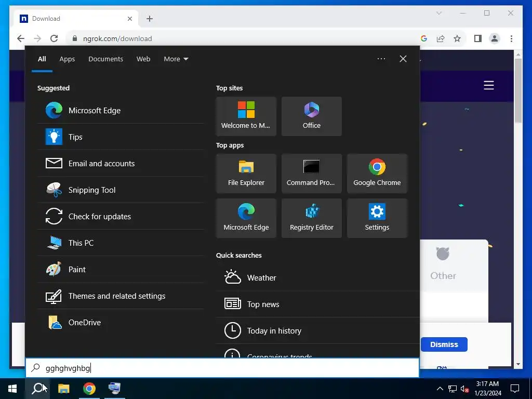Close the Windows search panel
Image resolution: width=532 pixels, height=399 pixels.
pyautogui.click(x=403, y=59)
